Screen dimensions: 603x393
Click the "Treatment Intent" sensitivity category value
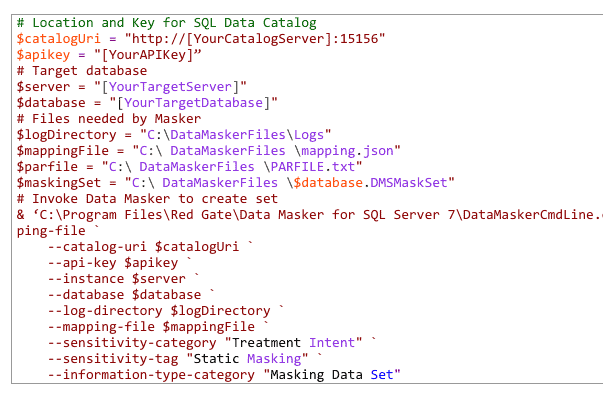coord(293,343)
